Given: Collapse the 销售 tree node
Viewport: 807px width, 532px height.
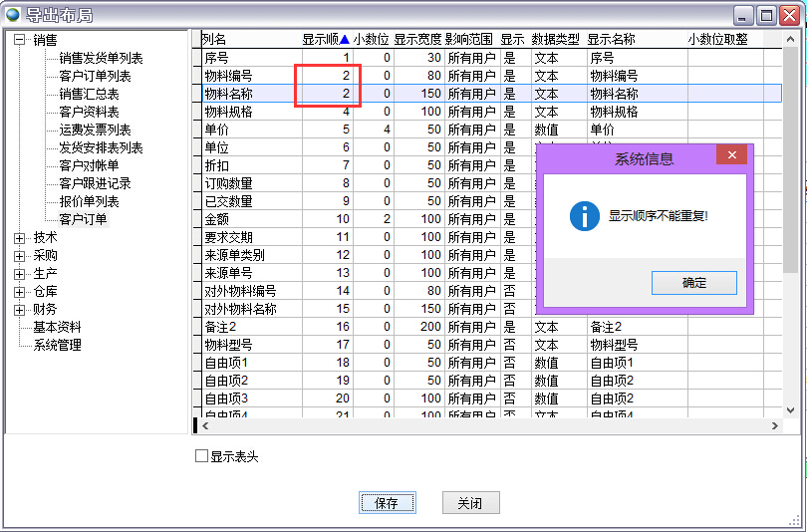Looking at the screenshot, I should (x=20, y=41).
